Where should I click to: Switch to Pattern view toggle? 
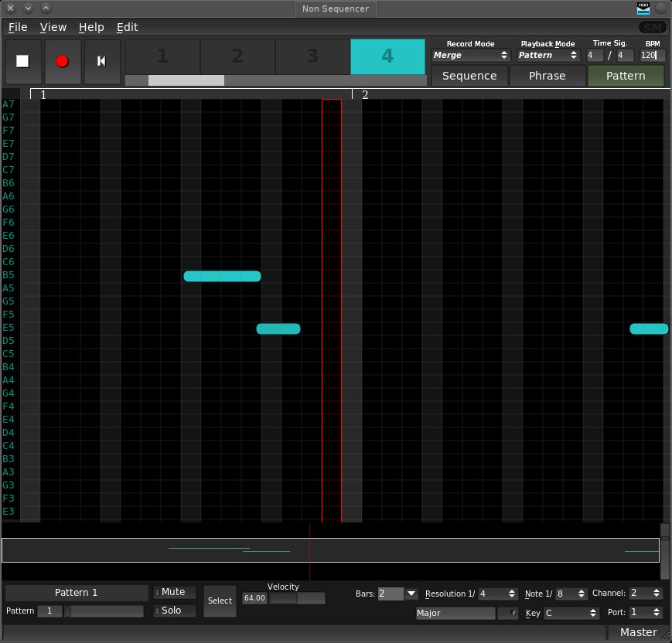coord(626,76)
